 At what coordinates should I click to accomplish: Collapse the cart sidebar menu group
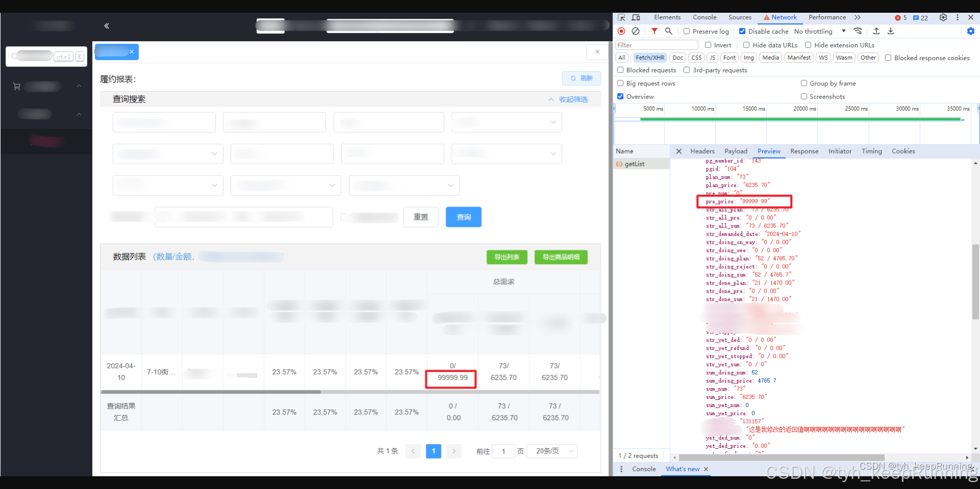click(x=79, y=87)
